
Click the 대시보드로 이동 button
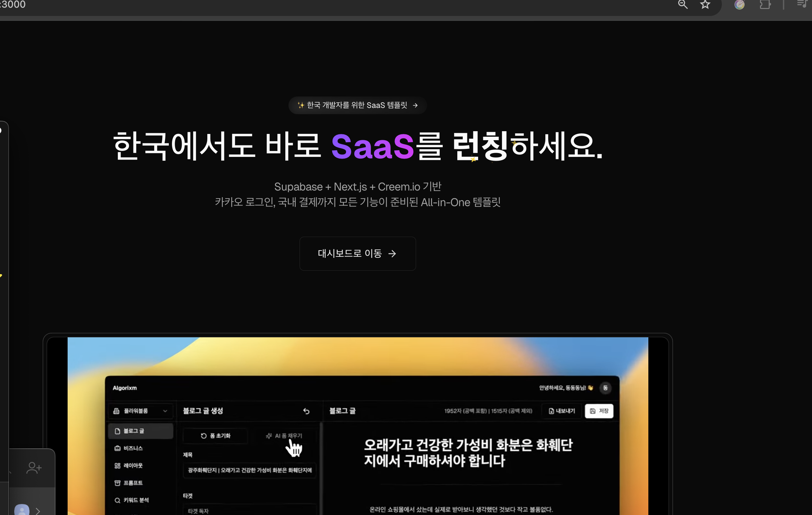click(357, 254)
